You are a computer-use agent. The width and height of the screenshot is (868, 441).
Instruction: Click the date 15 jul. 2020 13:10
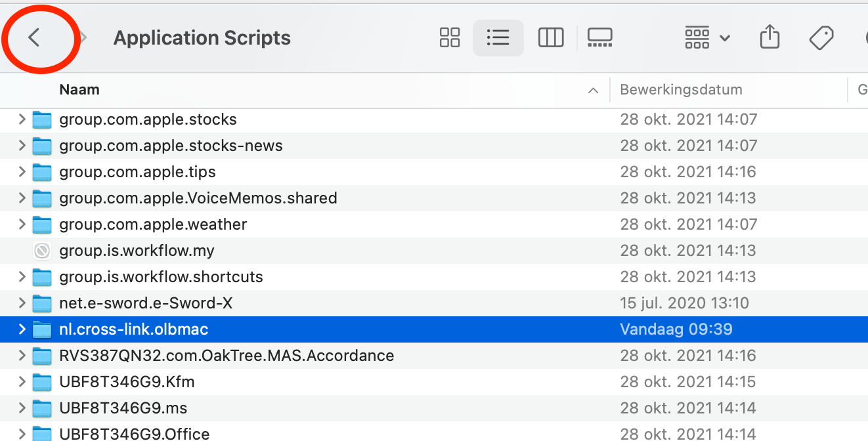point(684,303)
